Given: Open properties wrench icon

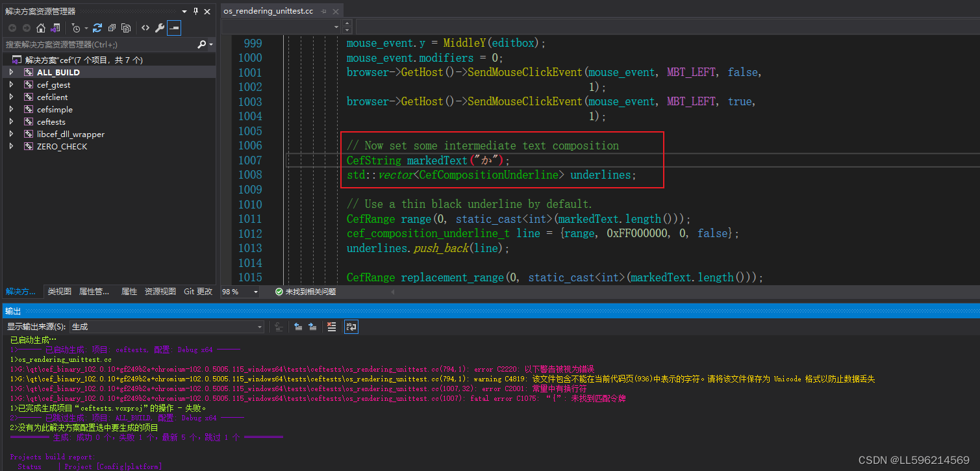Looking at the screenshot, I should [x=160, y=28].
